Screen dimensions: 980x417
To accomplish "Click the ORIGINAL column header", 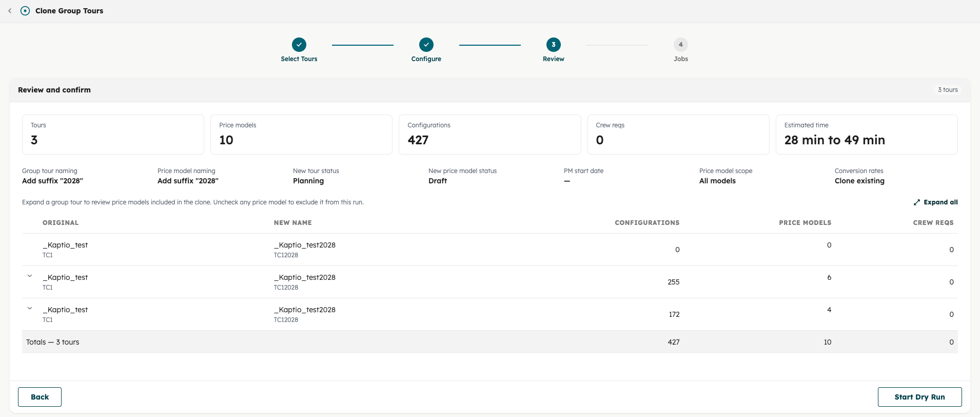I will coord(61,223).
